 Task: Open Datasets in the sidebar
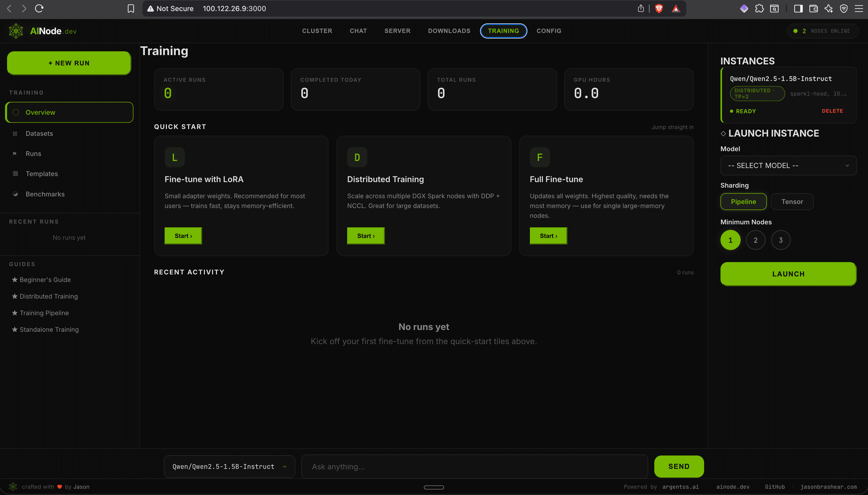[x=69, y=134]
